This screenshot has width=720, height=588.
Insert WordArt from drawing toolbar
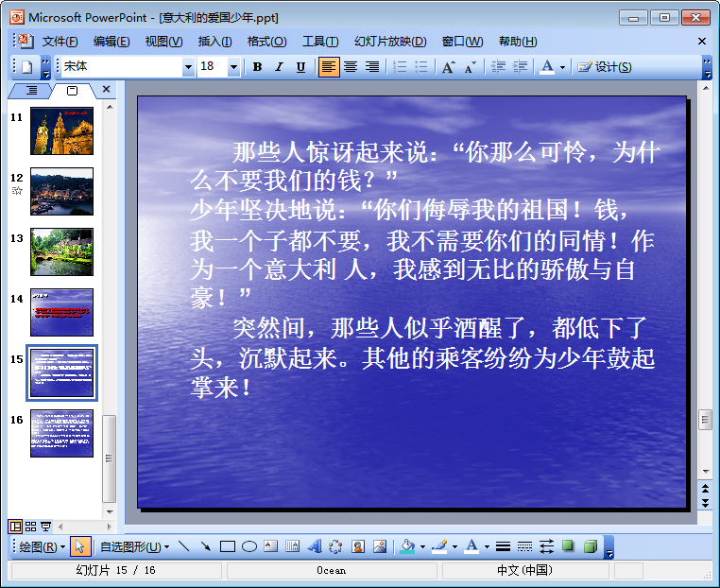click(314, 546)
